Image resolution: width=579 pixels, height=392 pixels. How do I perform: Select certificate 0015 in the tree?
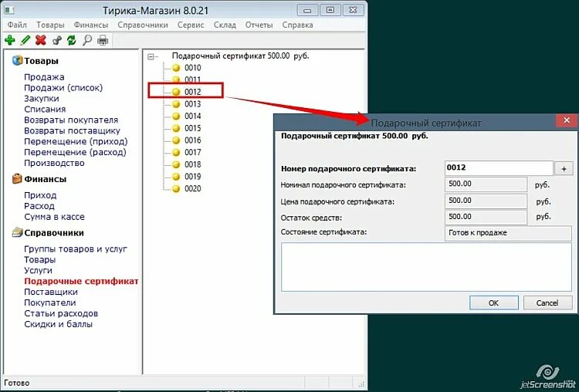193,128
